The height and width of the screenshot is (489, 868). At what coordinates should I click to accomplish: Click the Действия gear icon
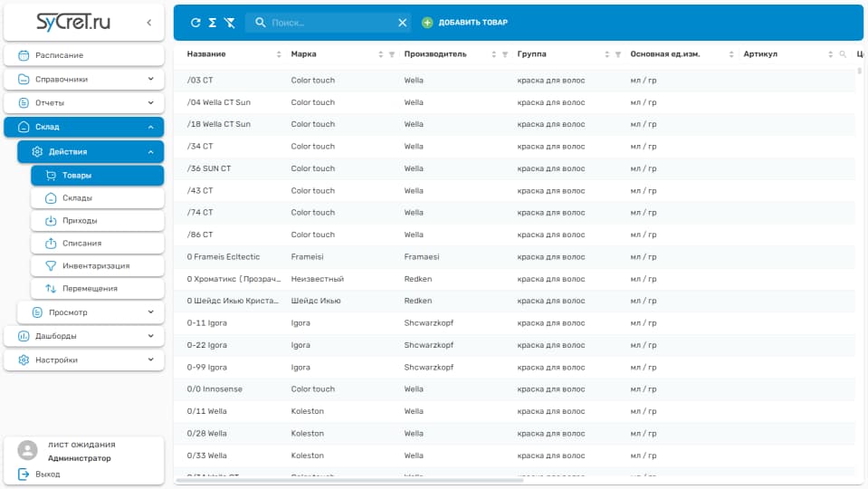pyautogui.click(x=37, y=152)
